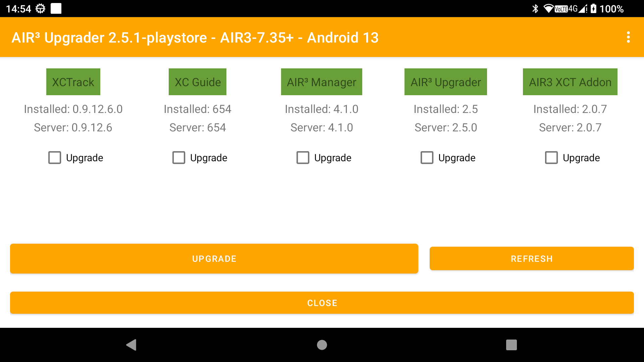Tap the Wi-Fi signal status icon
The width and height of the screenshot is (644, 362).
548,8
